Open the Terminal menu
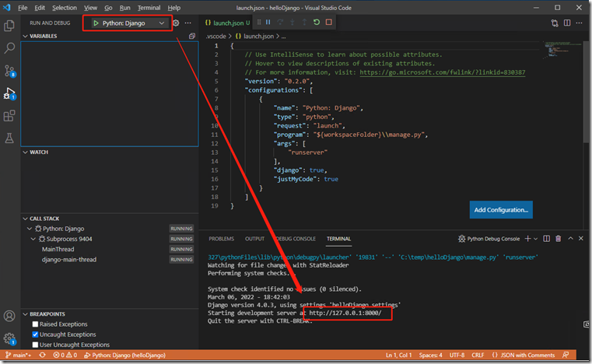592x364 pixels. 149,8
